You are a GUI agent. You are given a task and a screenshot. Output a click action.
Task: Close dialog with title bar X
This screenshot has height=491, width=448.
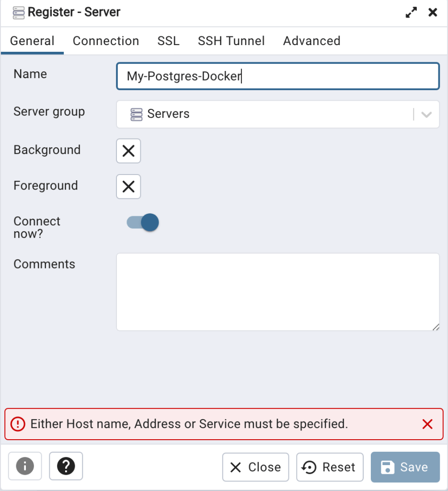433,13
